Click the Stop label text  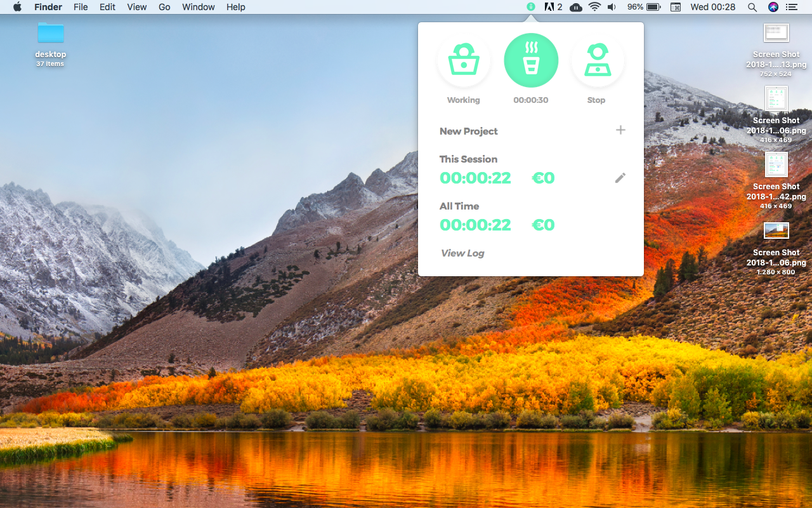(x=596, y=100)
